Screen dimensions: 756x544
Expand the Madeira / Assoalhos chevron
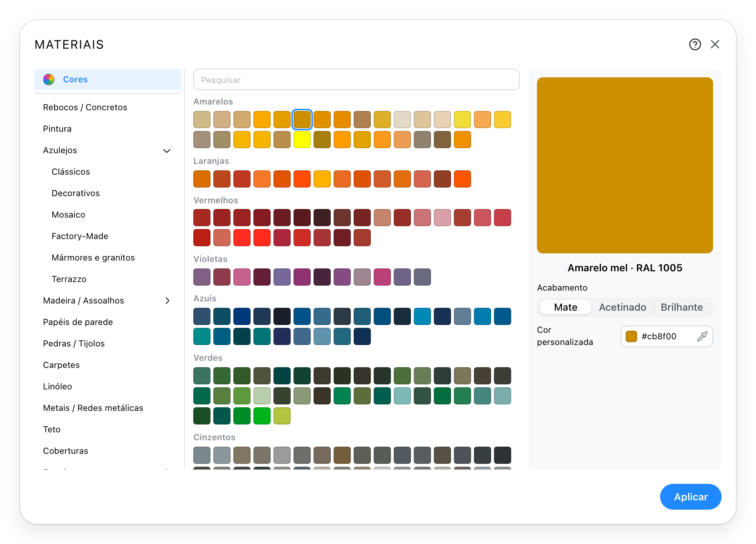[167, 301]
